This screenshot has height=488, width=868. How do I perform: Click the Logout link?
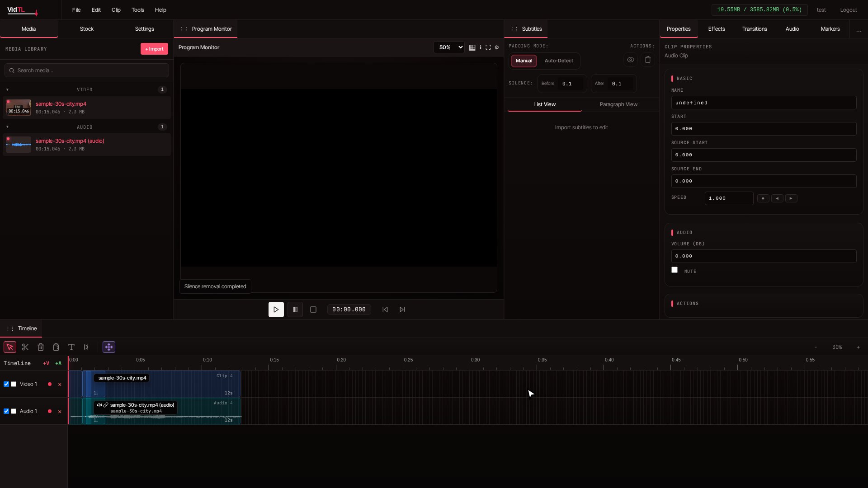(x=849, y=10)
